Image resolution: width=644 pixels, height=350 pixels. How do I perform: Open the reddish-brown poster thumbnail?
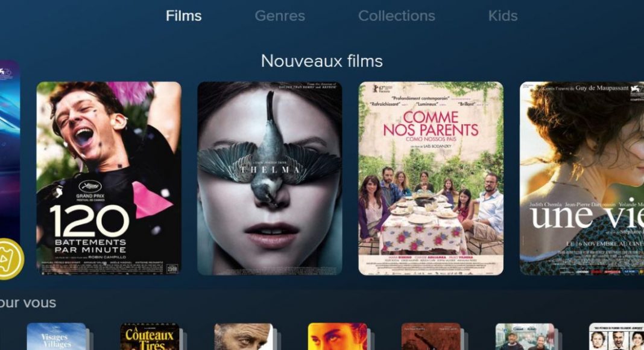click(431, 337)
